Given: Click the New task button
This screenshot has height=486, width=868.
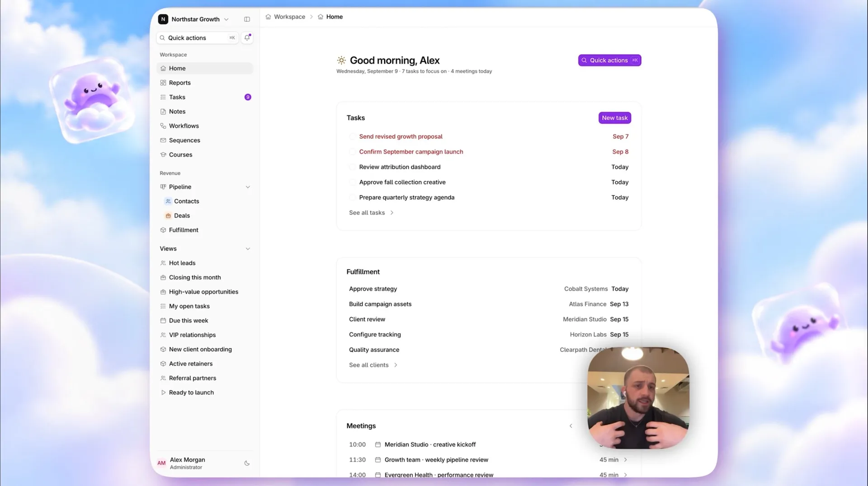Looking at the screenshot, I should click(614, 118).
